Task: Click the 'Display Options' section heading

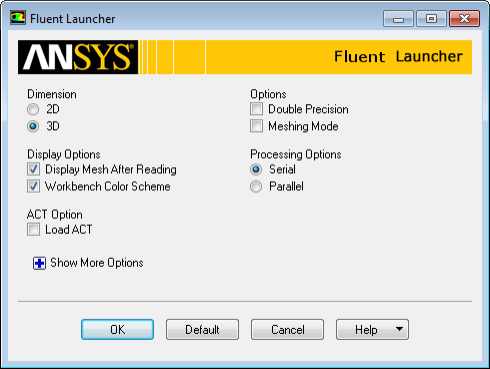Action: pos(64,154)
